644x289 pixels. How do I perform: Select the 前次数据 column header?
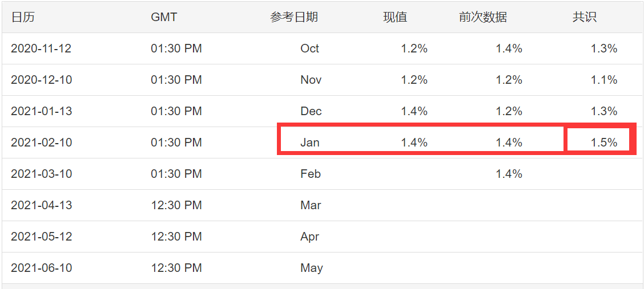pos(483,17)
